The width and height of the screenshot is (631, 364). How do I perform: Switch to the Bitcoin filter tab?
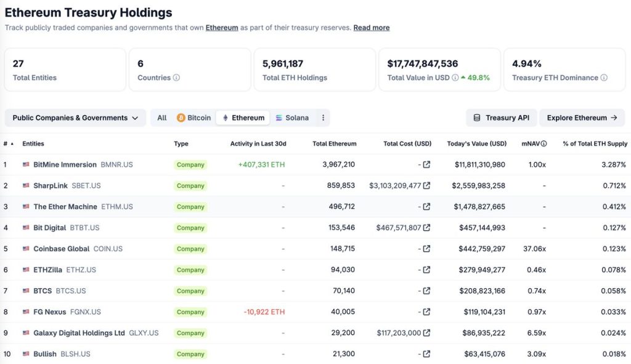(192, 118)
